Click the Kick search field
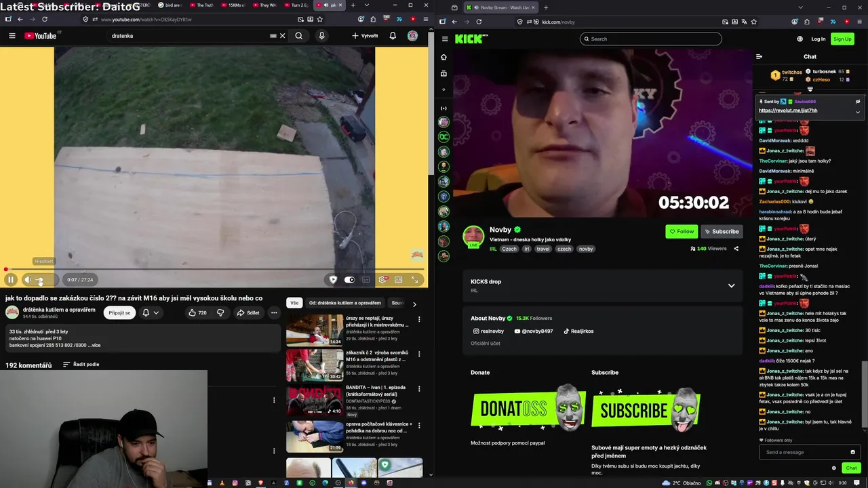The height and width of the screenshot is (488, 868). [651, 39]
